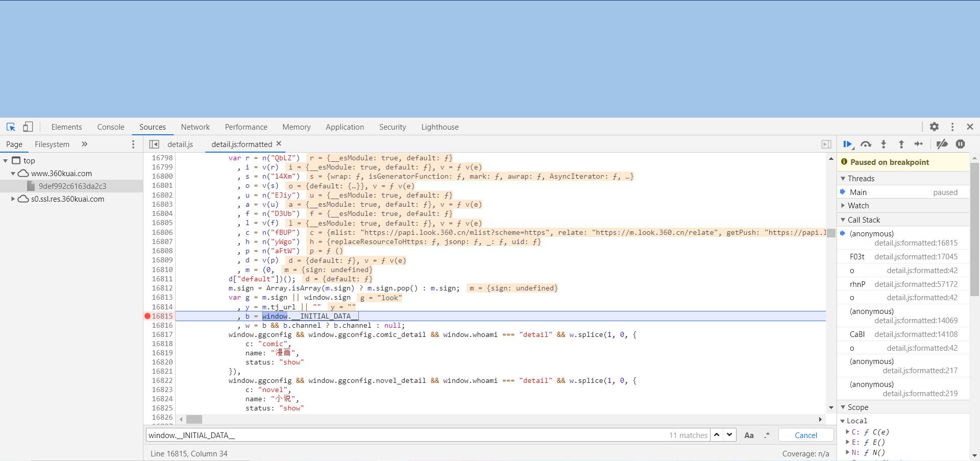Screen dimensions: 980x461
Task: Expand local variable C function
Action: (848, 432)
